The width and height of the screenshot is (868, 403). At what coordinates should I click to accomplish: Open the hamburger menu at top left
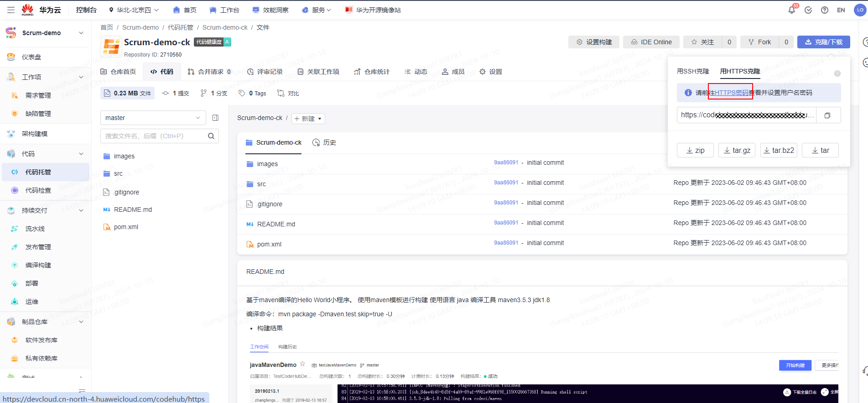click(11, 10)
